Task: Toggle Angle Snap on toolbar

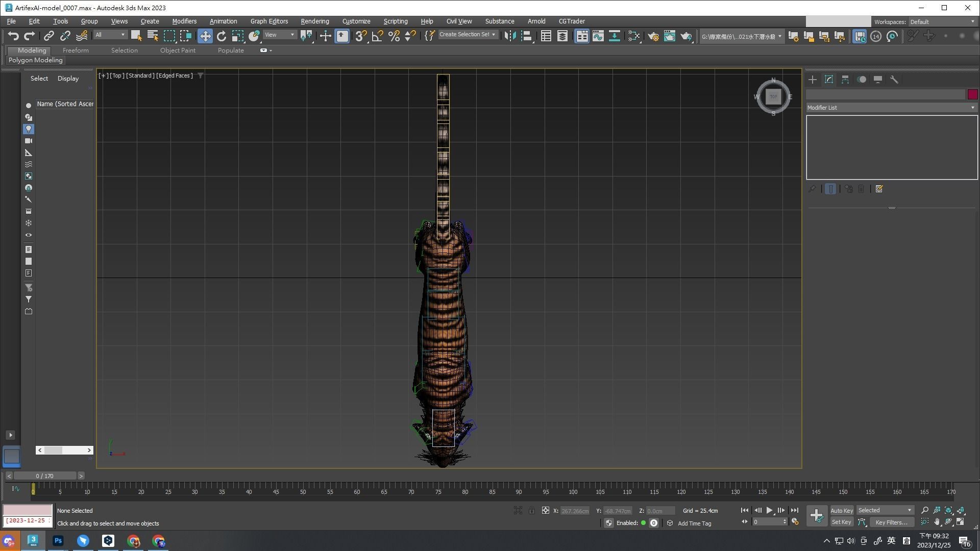Action: click(377, 36)
